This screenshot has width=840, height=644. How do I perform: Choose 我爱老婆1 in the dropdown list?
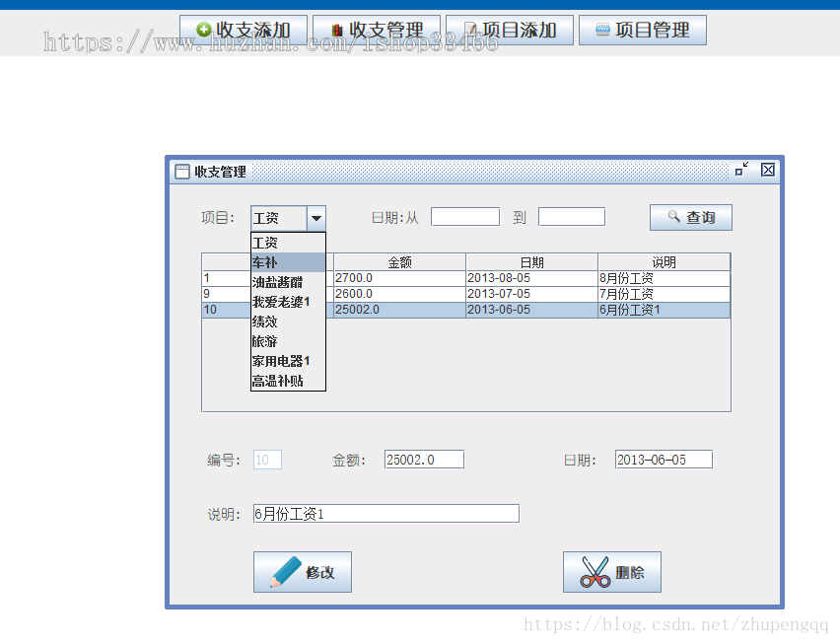[288, 302]
